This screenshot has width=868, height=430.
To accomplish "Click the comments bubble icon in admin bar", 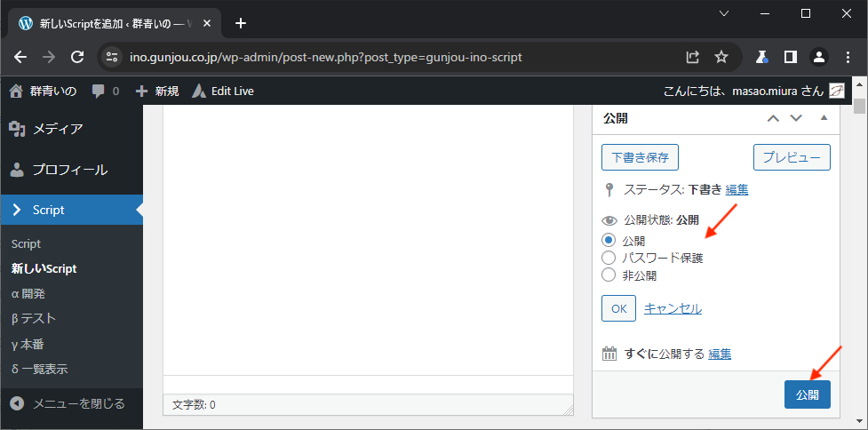I will coord(99,92).
